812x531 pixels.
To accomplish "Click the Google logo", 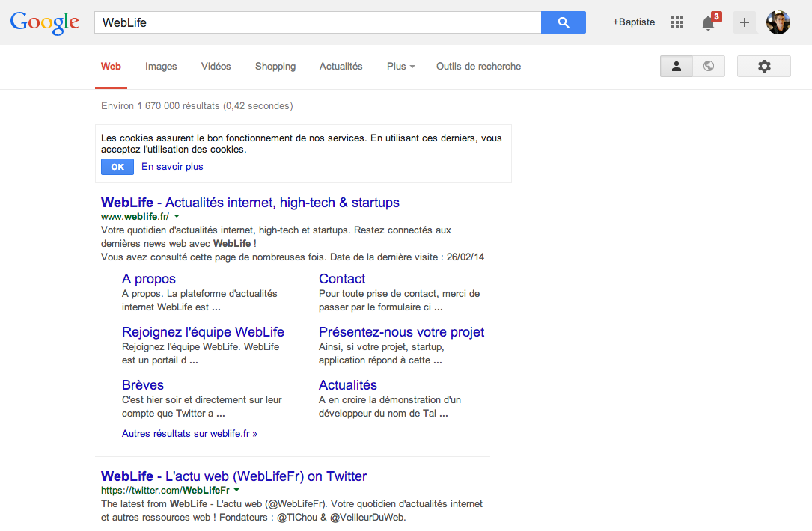I will (45, 22).
